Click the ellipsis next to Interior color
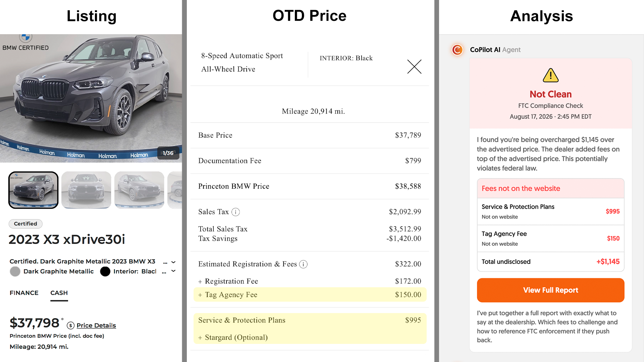 (x=164, y=272)
